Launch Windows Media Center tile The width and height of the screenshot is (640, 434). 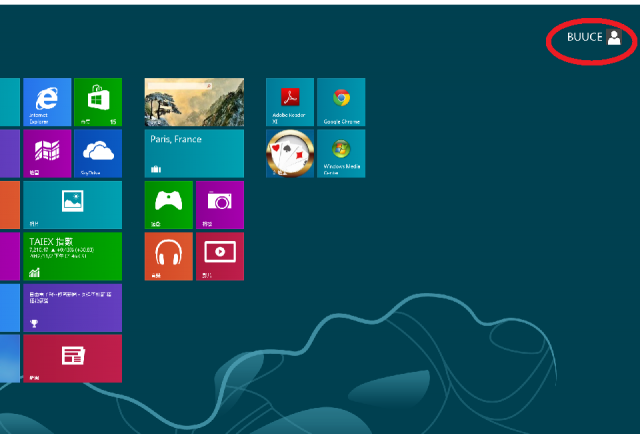coord(341,154)
